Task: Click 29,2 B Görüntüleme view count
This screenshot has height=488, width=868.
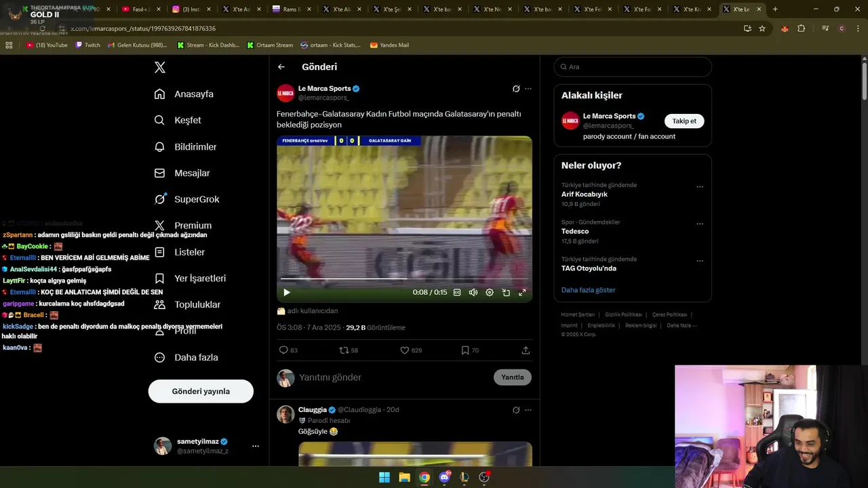Action: click(x=376, y=327)
